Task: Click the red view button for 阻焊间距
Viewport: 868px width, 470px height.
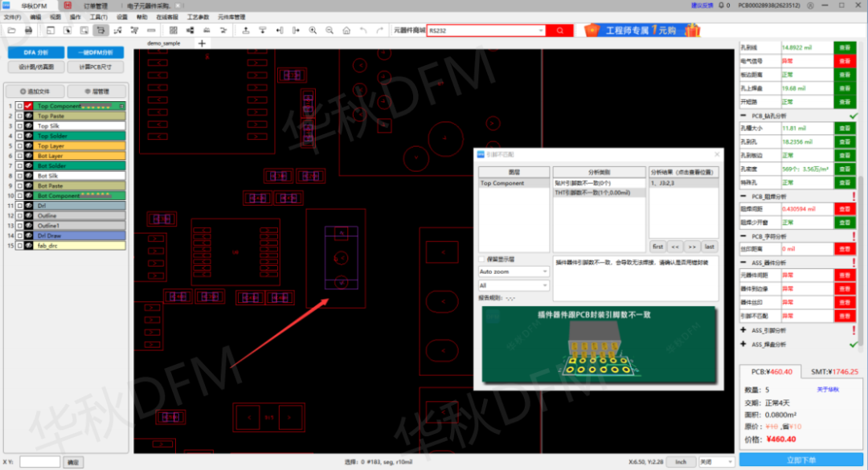Action: [x=845, y=209]
